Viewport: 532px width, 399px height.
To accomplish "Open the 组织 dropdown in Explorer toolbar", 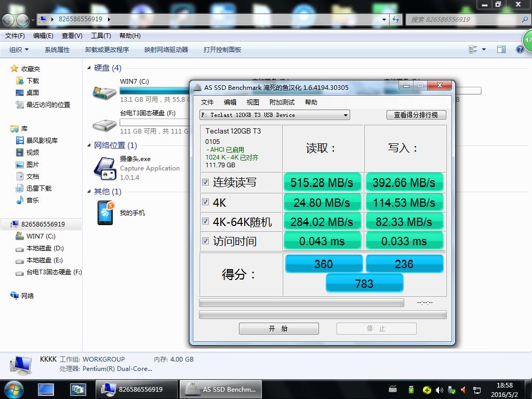I will coord(19,49).
